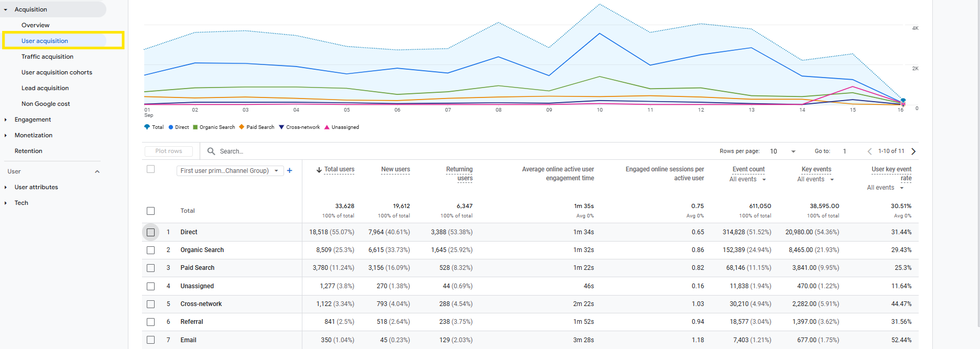Sort by New users column header

tap(396, 169)
